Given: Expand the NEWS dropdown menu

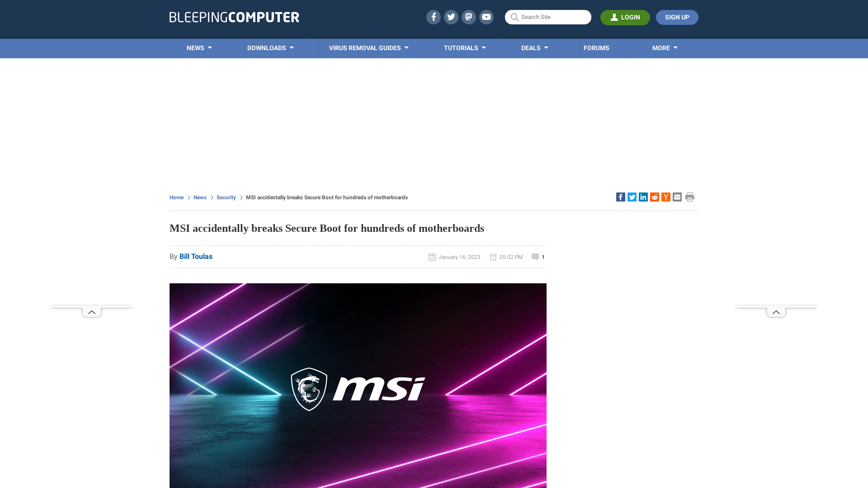Looking at the screenshot, I should [200, 47].
